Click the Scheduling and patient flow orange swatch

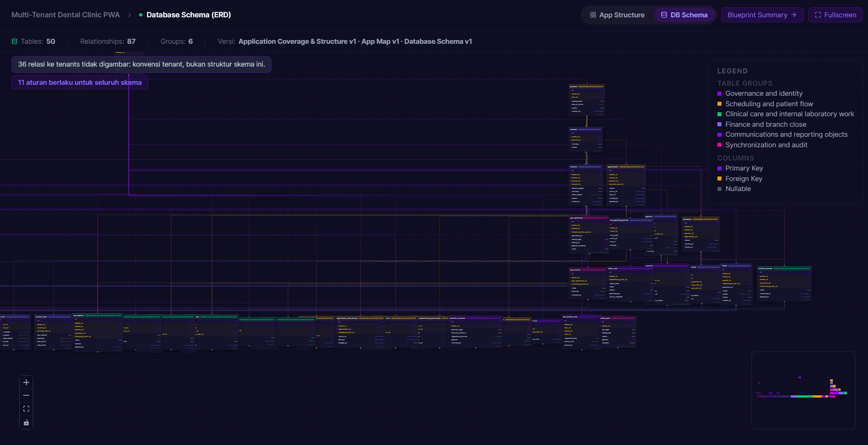coord(720,104)
